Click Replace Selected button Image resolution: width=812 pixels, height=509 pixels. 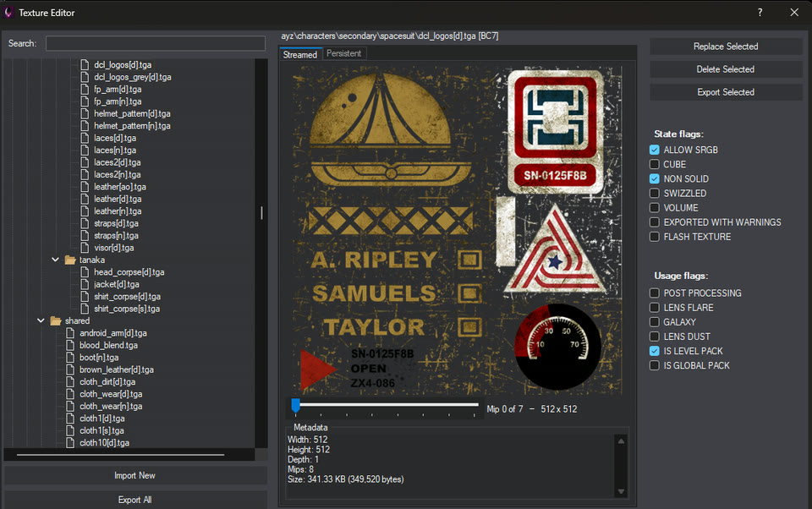726,47
